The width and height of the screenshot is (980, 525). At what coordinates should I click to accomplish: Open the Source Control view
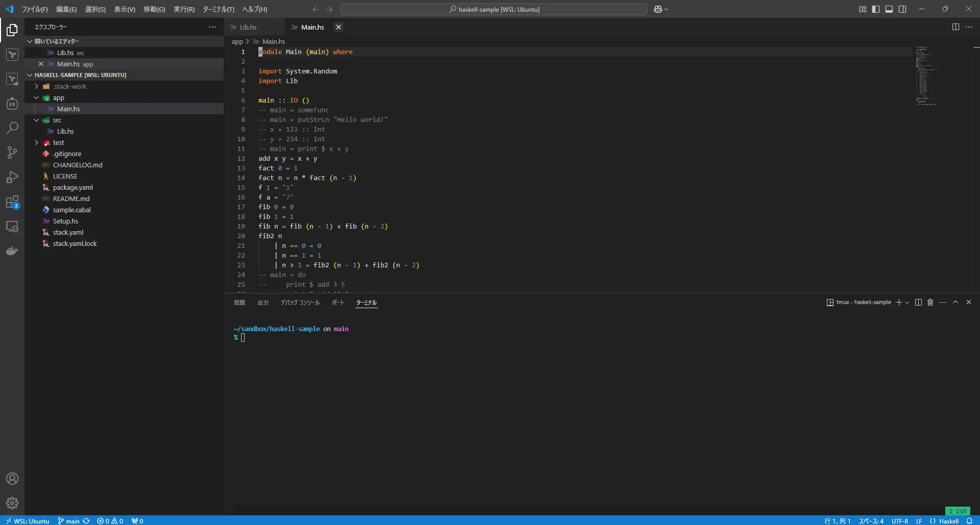tap(12, 153)
